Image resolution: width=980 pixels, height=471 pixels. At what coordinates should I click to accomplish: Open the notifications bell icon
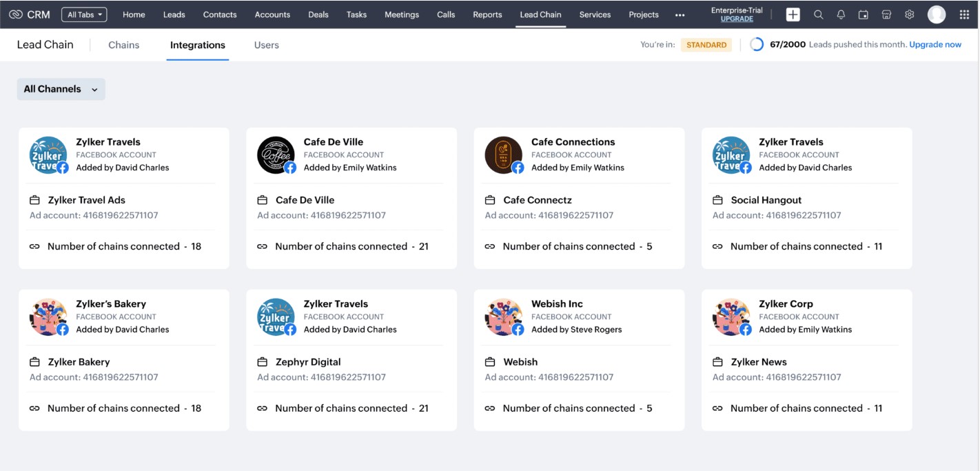[x=841, y=14]
